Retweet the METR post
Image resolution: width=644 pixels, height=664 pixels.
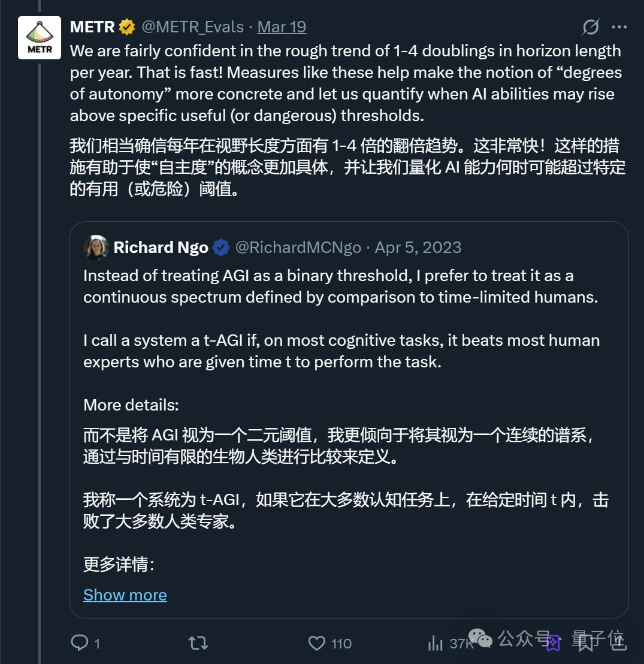pyautogui.click(x=196, y=642)
